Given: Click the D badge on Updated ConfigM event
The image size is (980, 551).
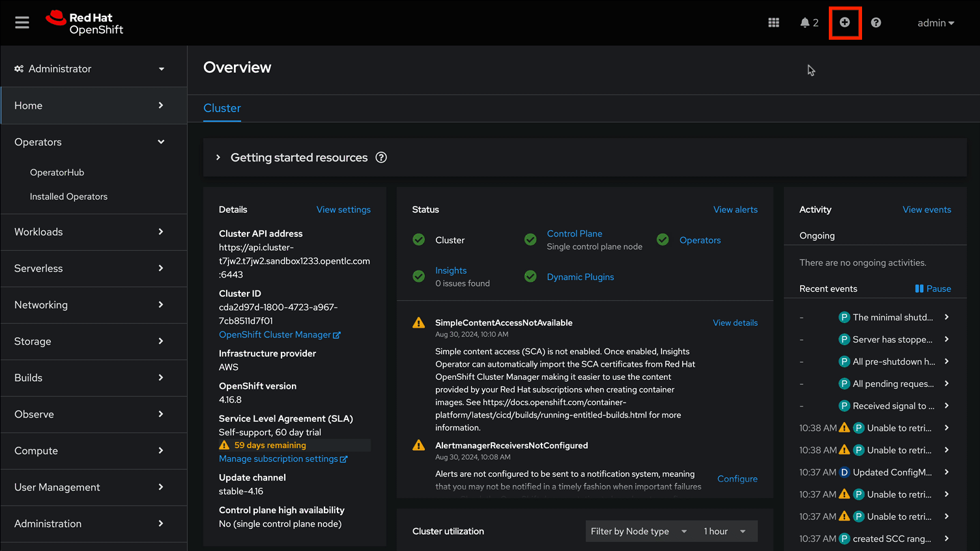Looking at the screenshot, I should pos(844,472).
